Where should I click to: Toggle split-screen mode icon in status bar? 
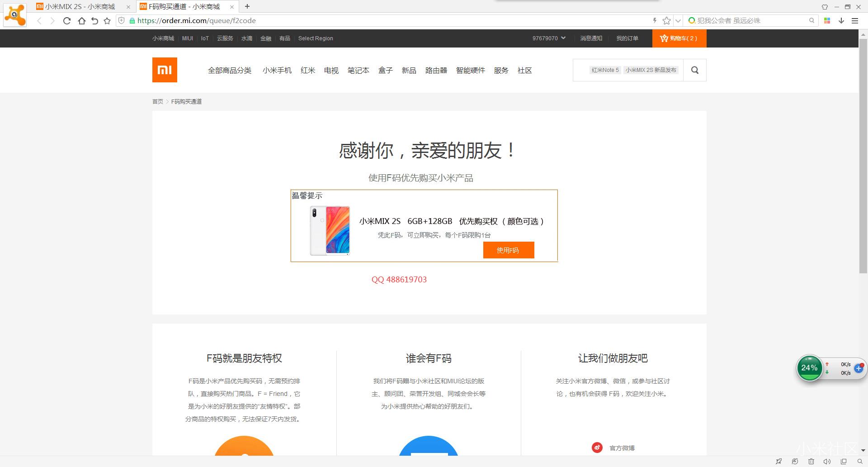click(x=844, y=461)
